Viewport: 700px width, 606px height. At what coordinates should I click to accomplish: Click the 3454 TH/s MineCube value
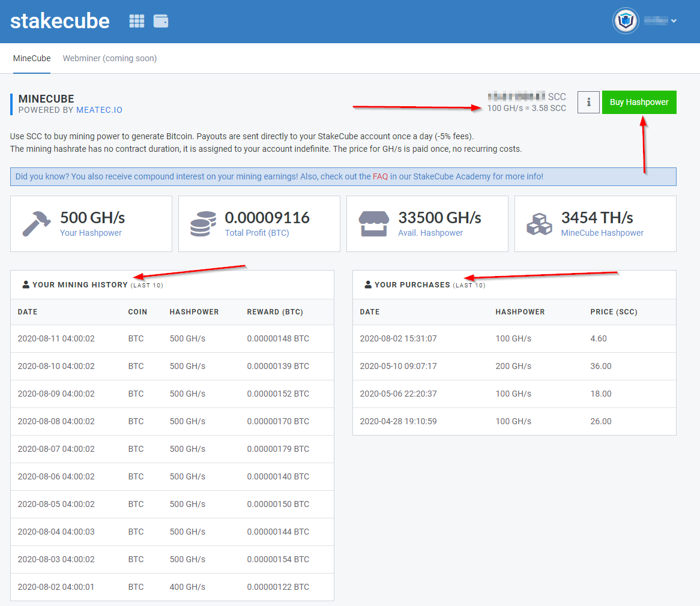(x=597, y=218)
